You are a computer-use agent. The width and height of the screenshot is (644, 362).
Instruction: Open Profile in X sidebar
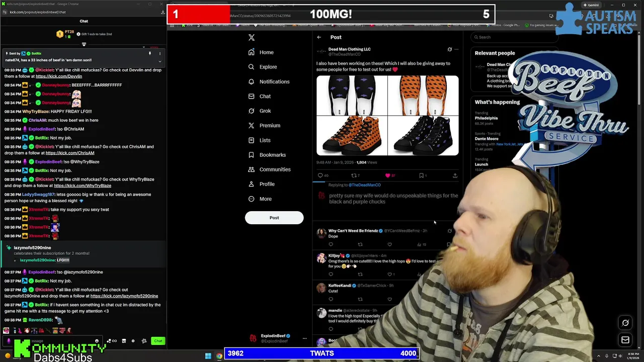pyautogui.click(x=261, y=184)
